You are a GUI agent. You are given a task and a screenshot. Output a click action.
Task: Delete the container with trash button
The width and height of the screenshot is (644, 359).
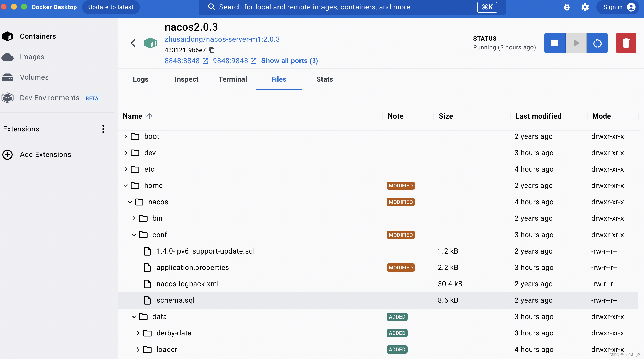[626, 43]
